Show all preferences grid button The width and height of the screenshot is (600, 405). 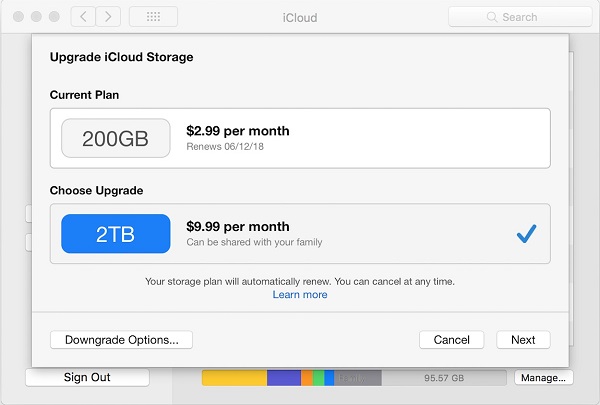point(153,16)
